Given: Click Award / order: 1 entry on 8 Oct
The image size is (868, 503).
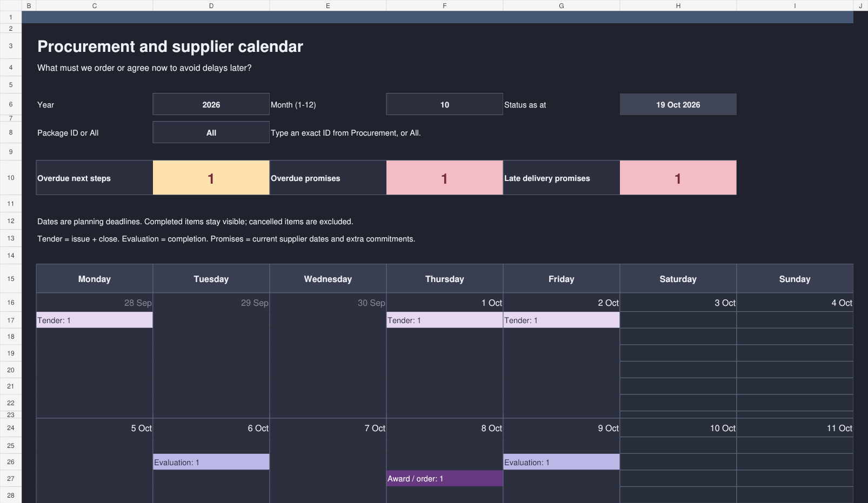Looking at the screenshot, I should coord(445,478).
